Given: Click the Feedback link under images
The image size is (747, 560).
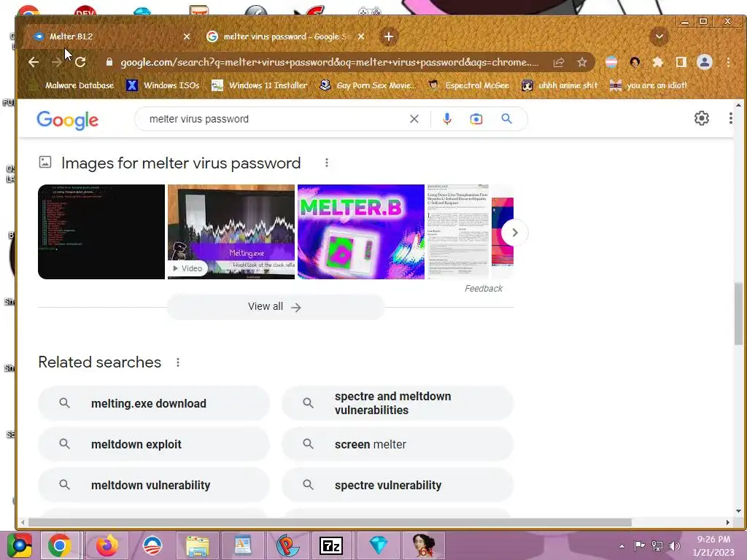Looking at the screenshot, I should [484, 289].
